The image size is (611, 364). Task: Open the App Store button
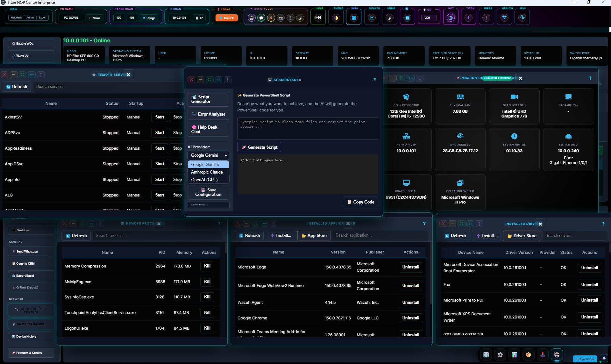click(x=314, y=236)
